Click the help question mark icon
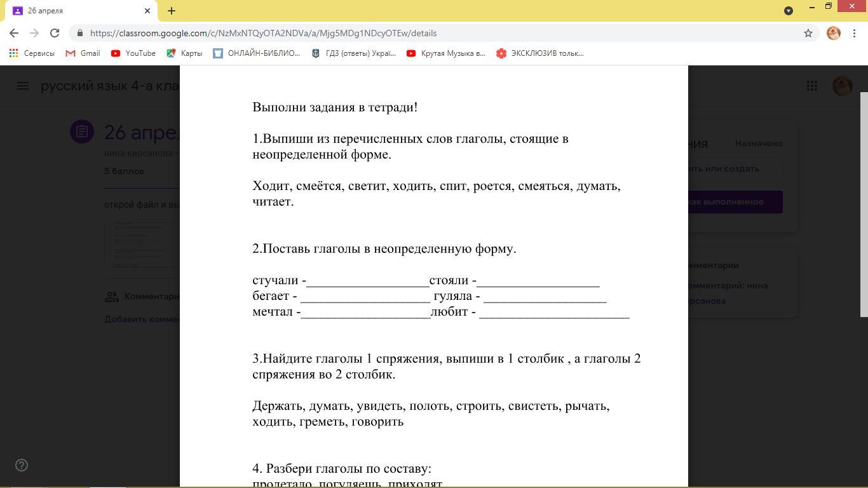The image size is (868, 488). pyautogui.click(x=22, y=465)
